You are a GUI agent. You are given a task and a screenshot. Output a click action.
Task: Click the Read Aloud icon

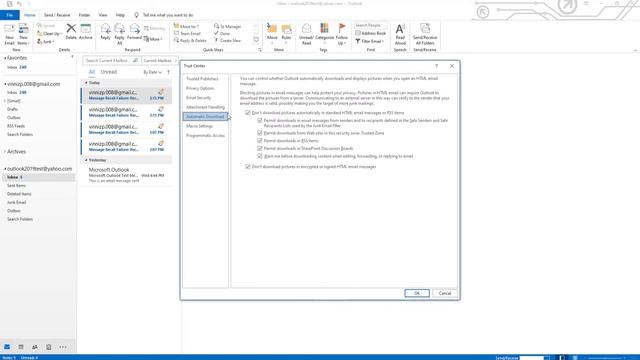click(x=400, y=29)
